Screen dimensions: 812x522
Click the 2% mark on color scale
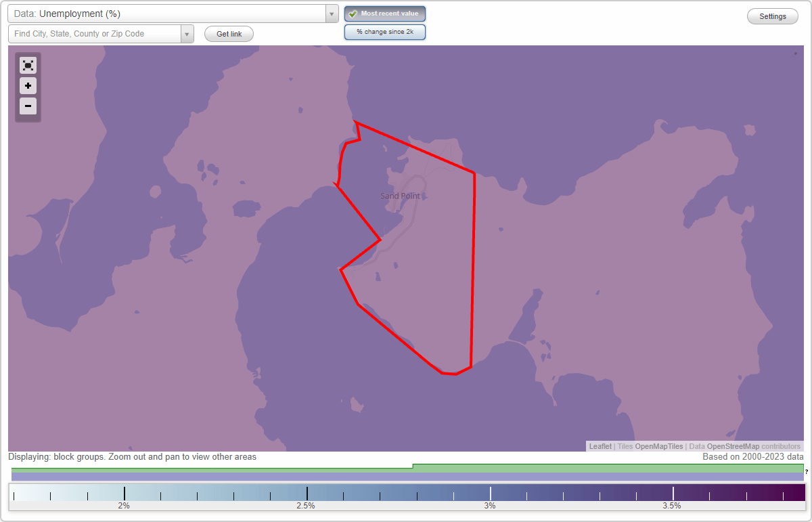tap(124, 506)
